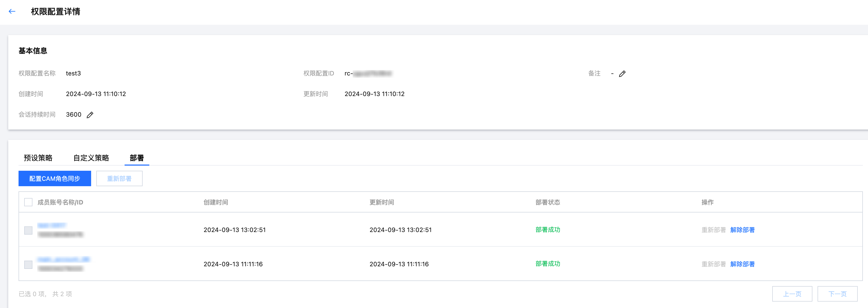Toggle the select-all header checkbox
This screenshot has height=308, width=868.
click(x=28, y=202)
